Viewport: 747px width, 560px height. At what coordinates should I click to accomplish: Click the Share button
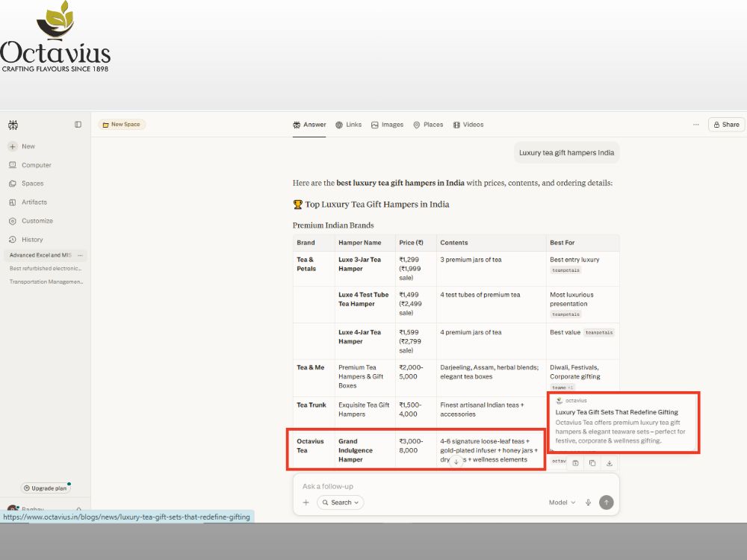point(727,125)
